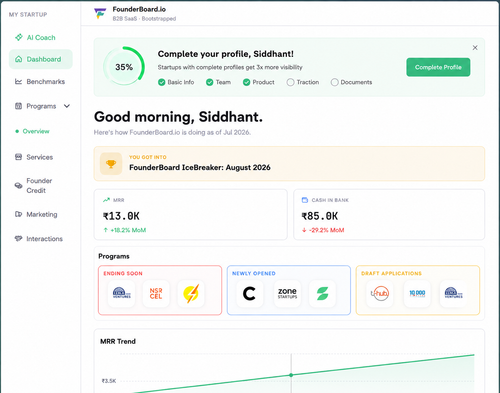Image resolution: width=500 pixels, height=393 pixels.
Task: Select the Documents step circle
Action: coord(334,82)
